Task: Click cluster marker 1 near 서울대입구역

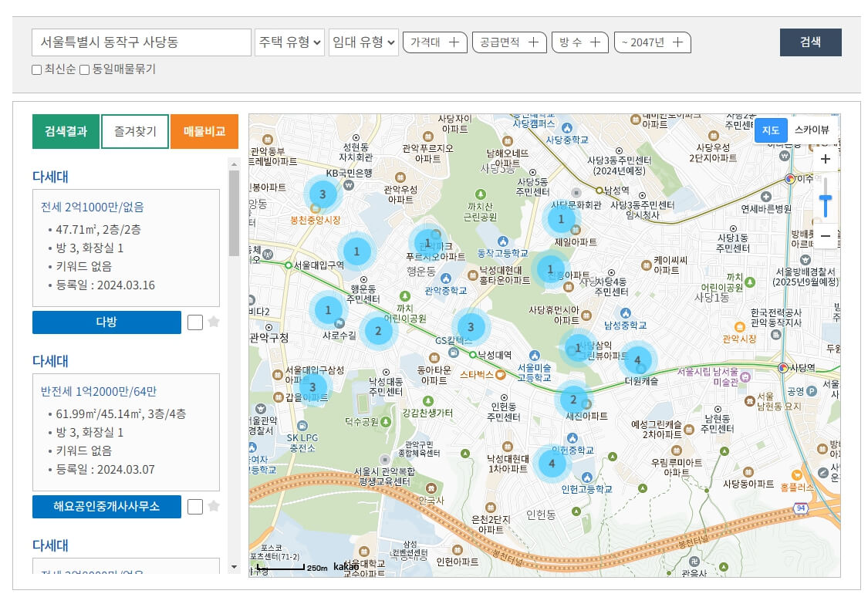Action: point(356,251)
